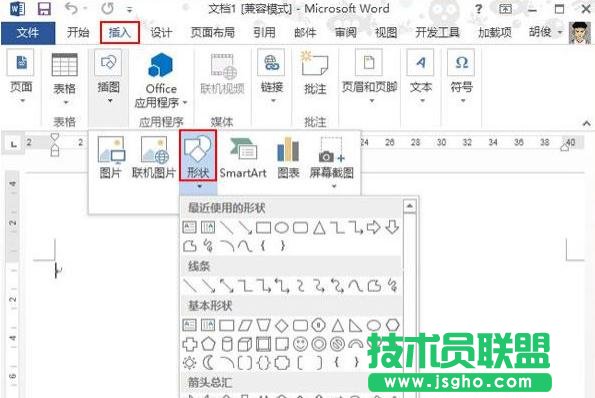Select the curved connector in 线条 section
595x398 pixels.
pos(301,286)
